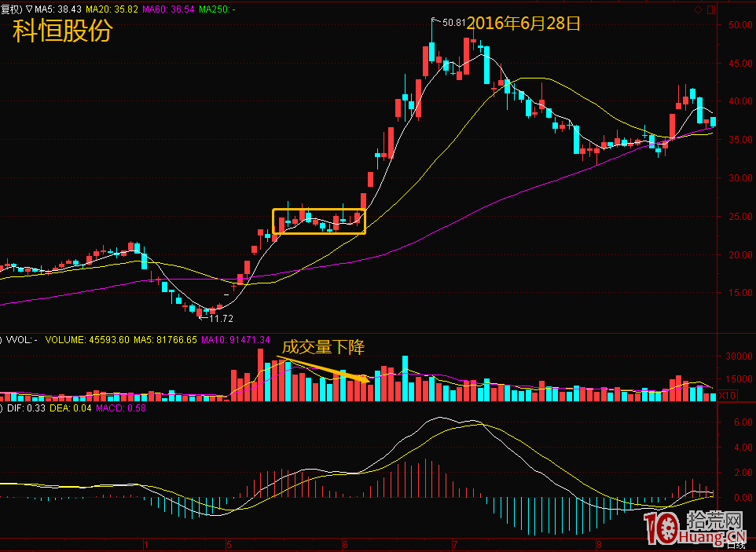Viewport: 756px width, 552px height.
Task: Click month marker 8 on time axis
Action: pyautogui.click(x=599, y=545)
